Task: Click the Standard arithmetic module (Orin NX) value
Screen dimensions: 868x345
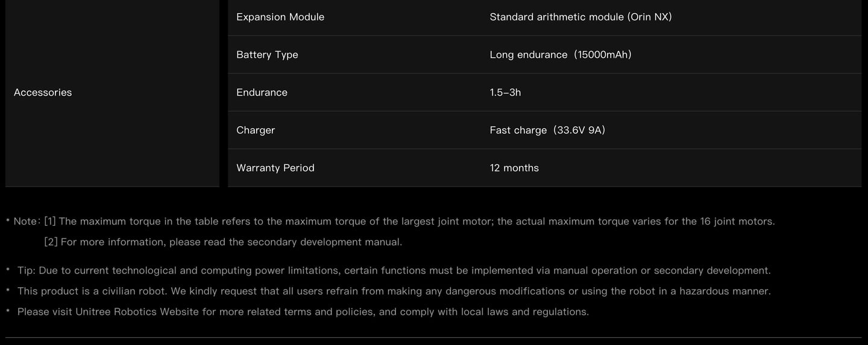Action: (580, 17)
